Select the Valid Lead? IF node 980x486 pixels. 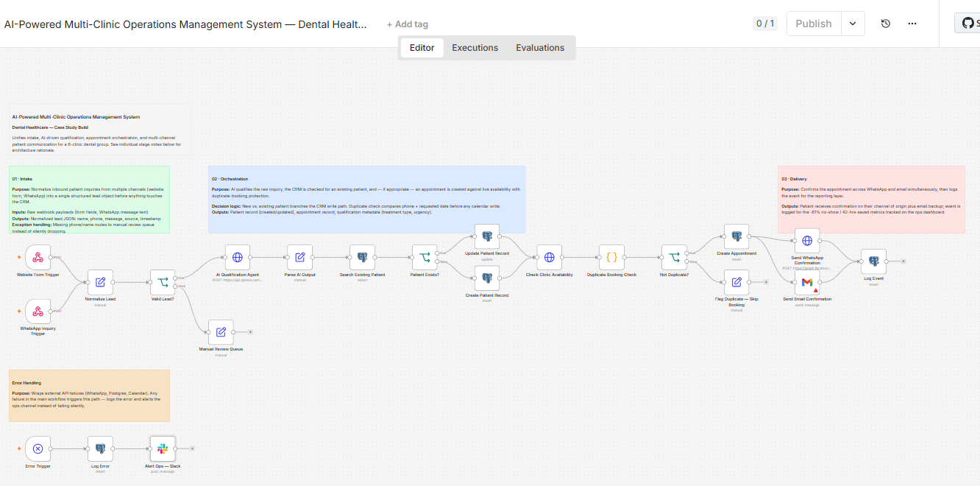[x=163, y=282]
